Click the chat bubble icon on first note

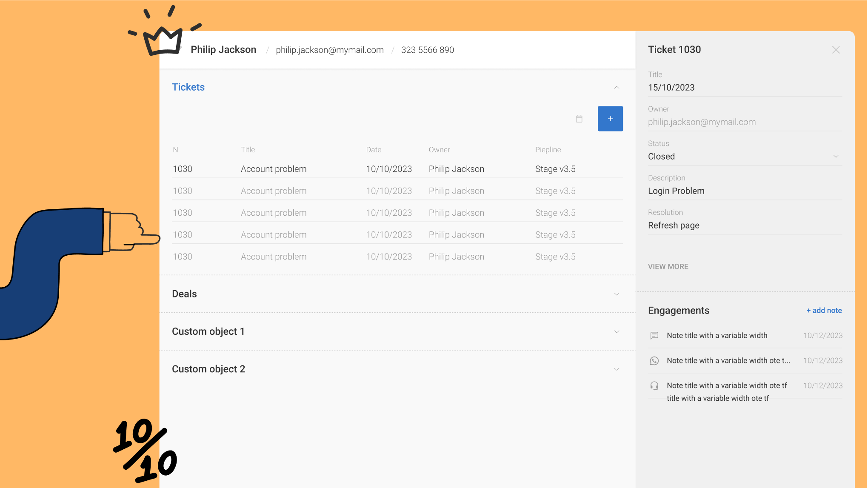point(654,335)
